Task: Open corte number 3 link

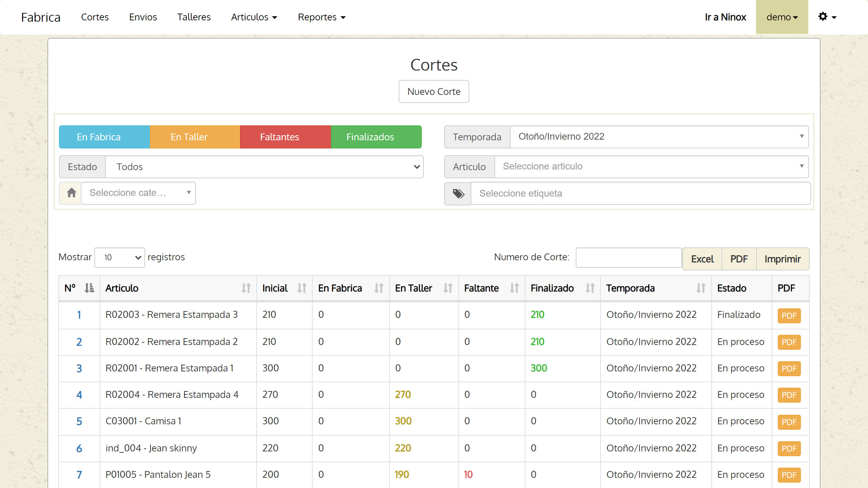Action: pos(79,368)
